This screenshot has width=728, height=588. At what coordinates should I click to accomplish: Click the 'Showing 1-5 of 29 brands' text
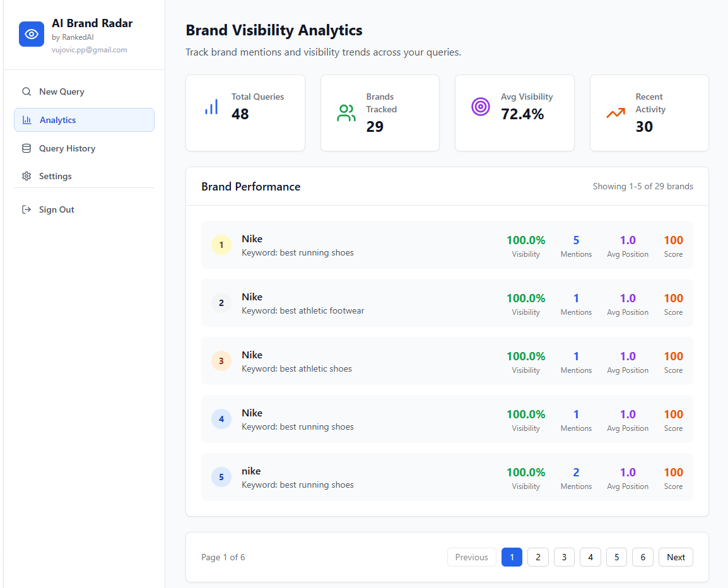(643, 186)
